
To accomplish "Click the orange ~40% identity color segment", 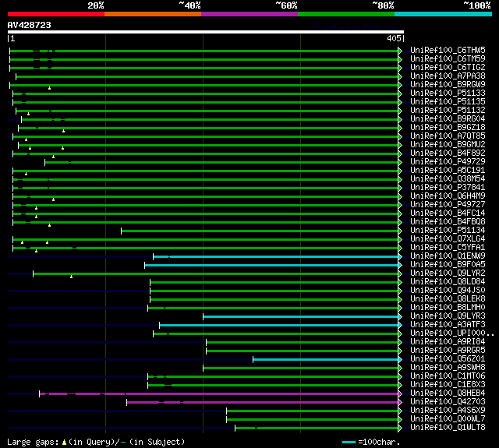I will pos(153,14).
